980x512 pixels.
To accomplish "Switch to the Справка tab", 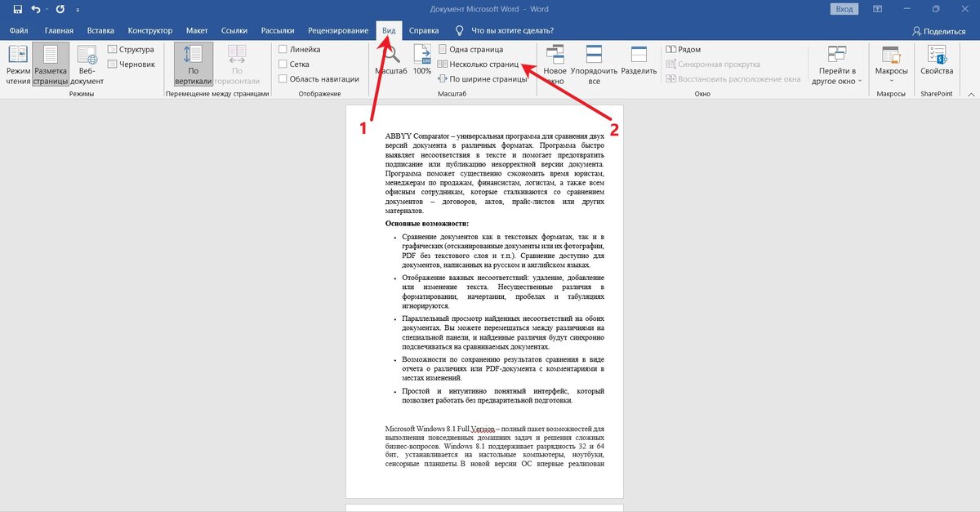I will click(x=423, y=30).
